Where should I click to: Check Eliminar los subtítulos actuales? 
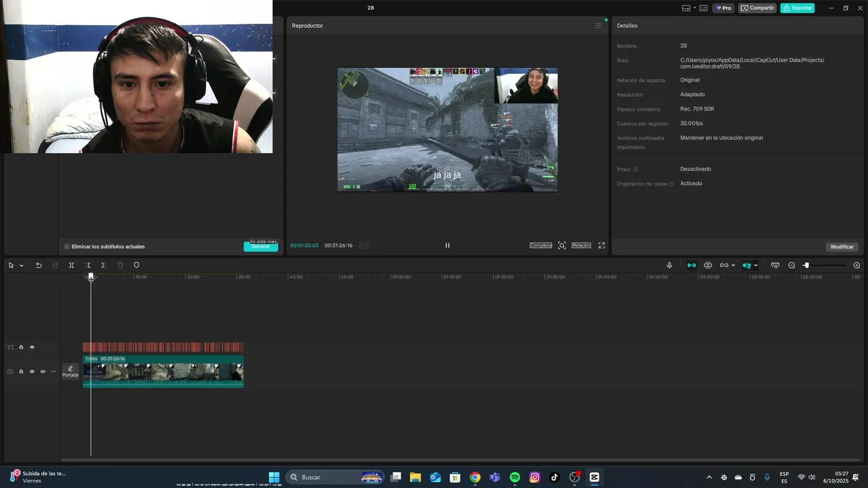pos(67,247)
